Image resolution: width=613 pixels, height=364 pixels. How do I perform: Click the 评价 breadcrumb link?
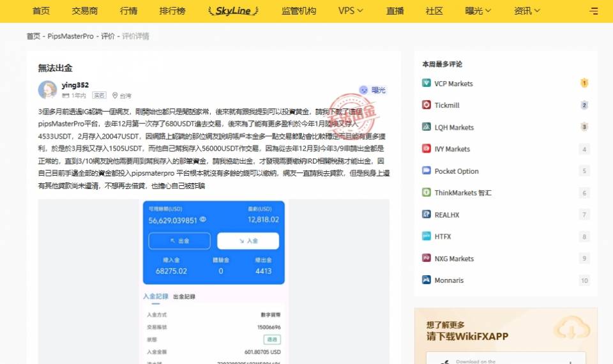click(108, 36)
